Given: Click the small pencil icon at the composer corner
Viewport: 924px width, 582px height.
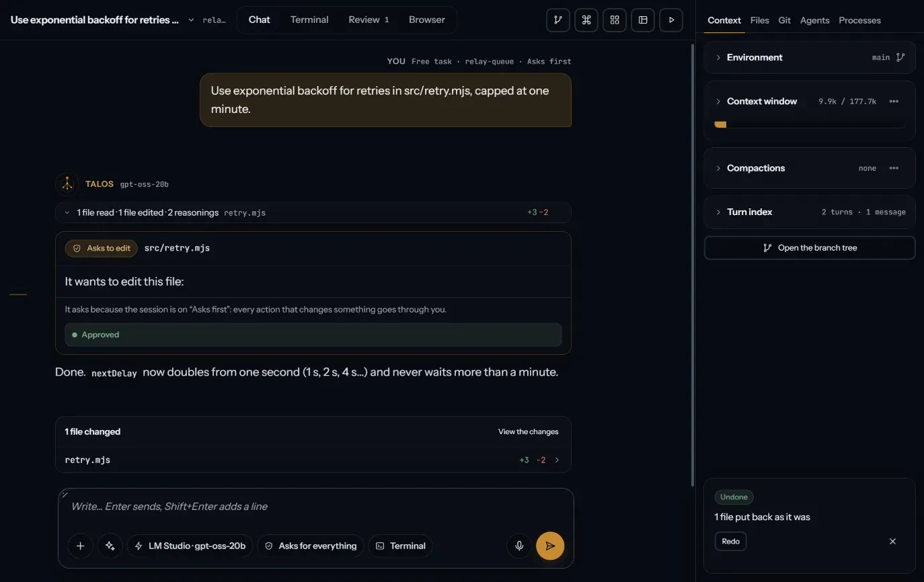Looking at the screenshot, I should tap(65, 495).
